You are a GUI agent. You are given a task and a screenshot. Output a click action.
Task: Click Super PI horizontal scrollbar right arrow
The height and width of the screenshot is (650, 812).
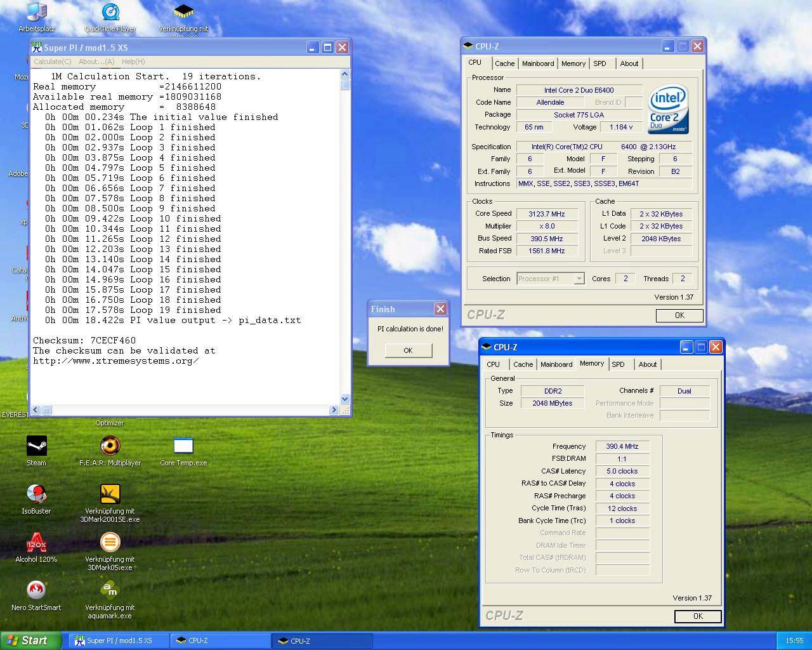335,410
